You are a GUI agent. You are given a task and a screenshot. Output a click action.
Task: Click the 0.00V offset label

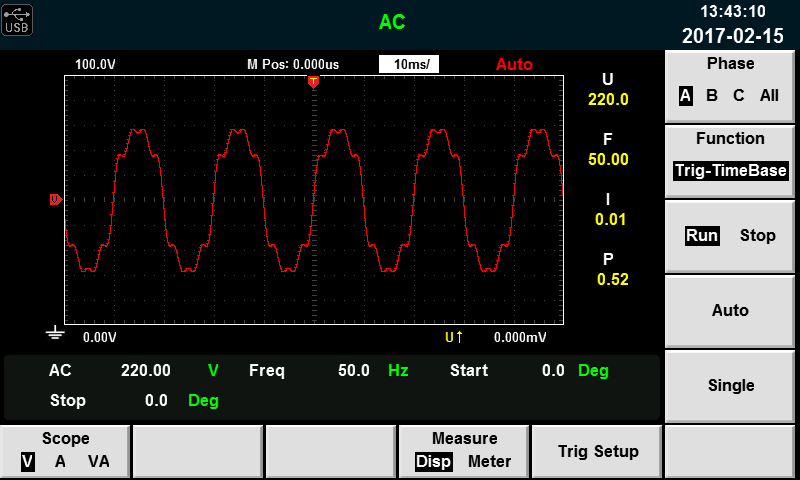click(x=99, y=338)
